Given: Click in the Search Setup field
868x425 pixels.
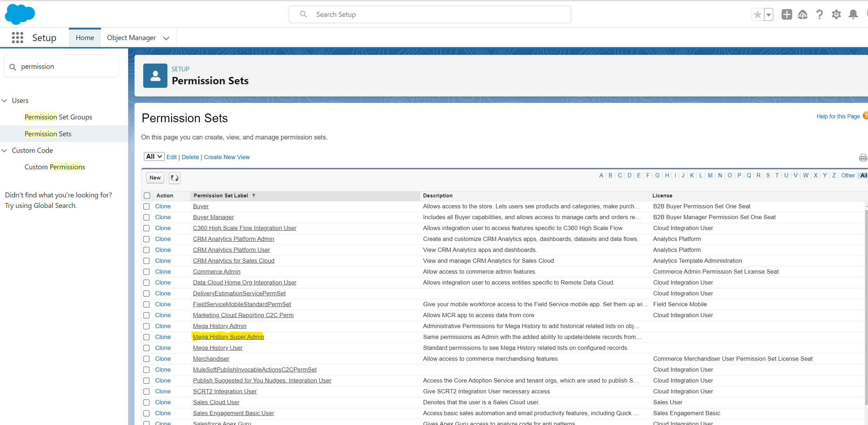Looking at the screenshot, I should point(435,14).
